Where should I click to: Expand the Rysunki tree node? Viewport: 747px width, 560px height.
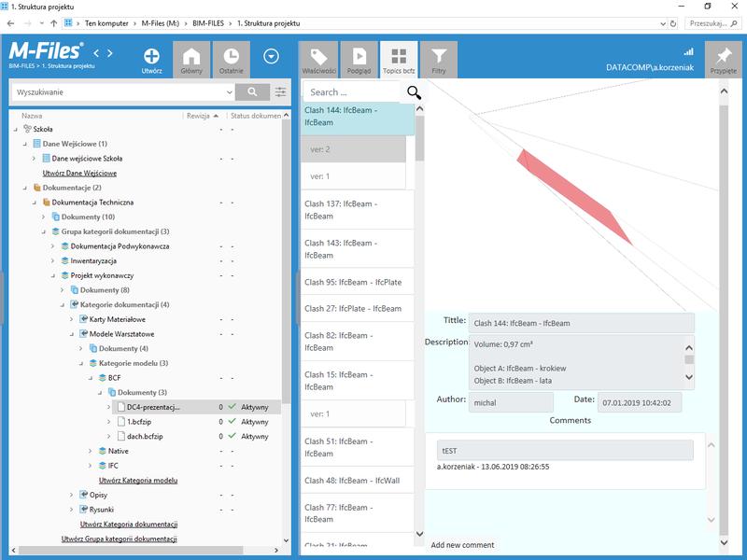coord(71,509)
